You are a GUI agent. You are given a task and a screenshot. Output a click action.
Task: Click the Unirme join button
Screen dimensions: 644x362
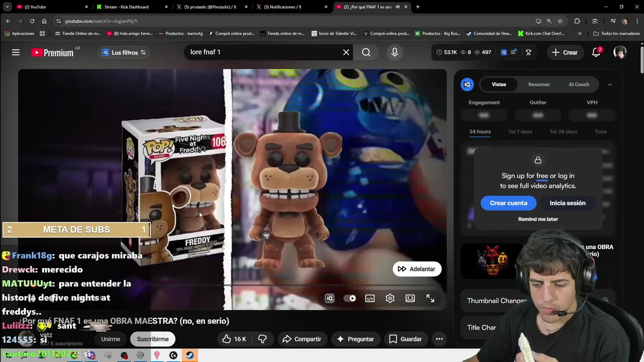coord(111,339)
